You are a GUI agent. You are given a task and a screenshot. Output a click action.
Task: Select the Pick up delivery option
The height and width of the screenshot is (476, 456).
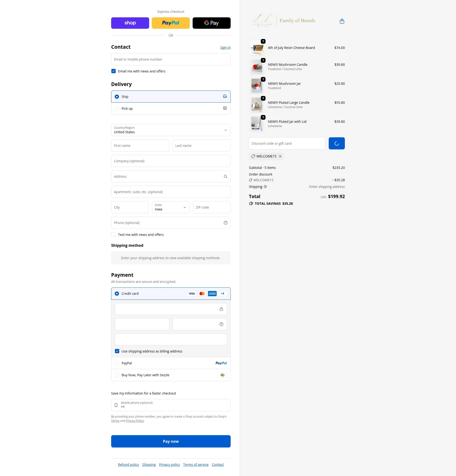click(171, 109)
